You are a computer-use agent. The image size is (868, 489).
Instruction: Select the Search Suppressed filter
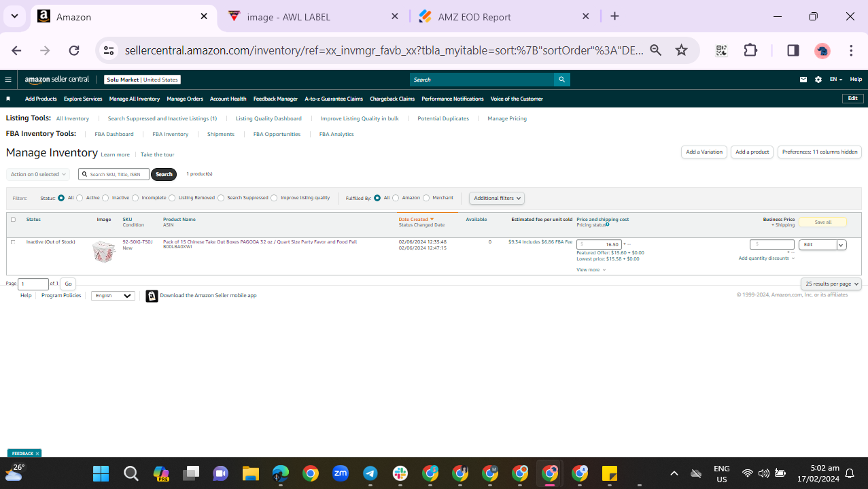point(221,198)
